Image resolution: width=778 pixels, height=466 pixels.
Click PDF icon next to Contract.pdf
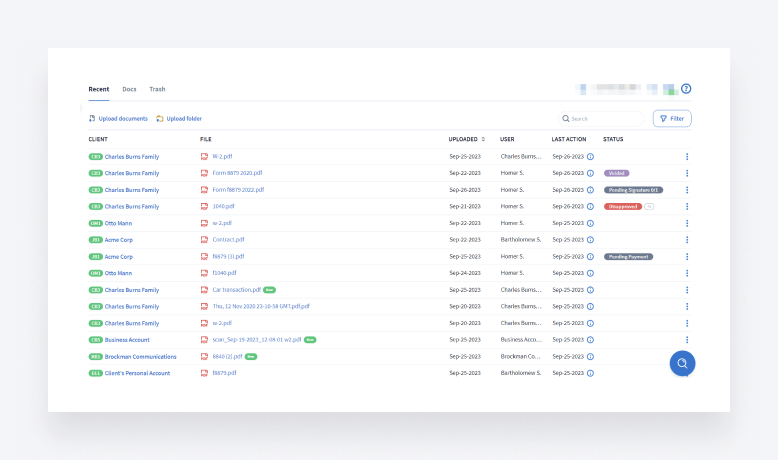204,240
